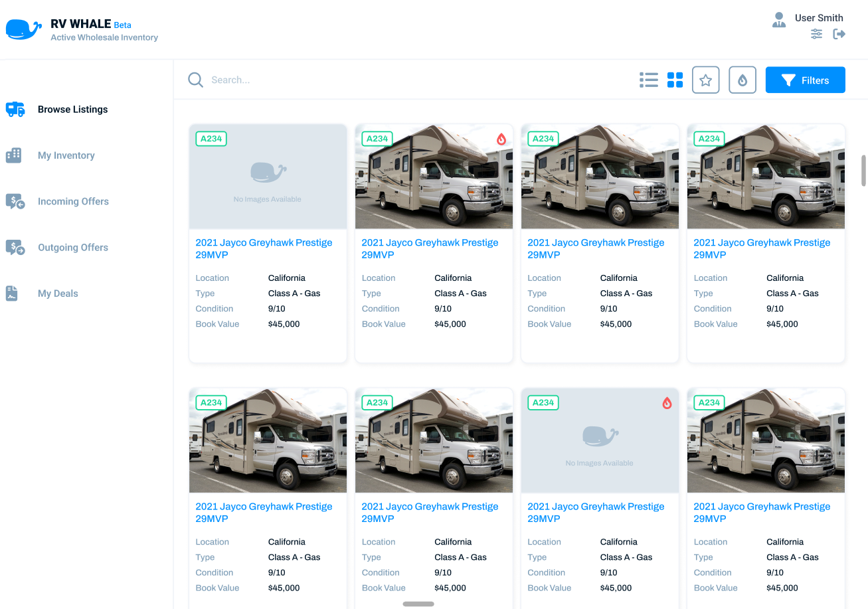
Task: Toggle hot listings flame filter
Action: pos(742,80)
